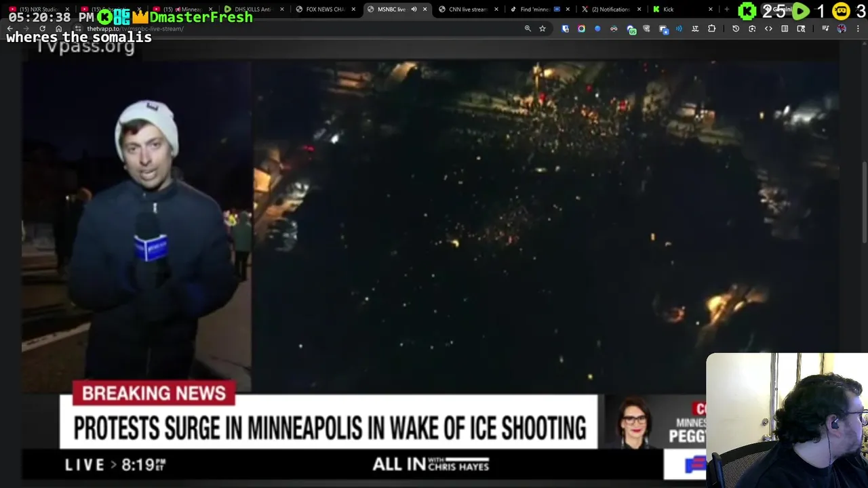This screenshot has width=868, height=488.
Task: Select the MSNBC live tab
Action: 391,9
